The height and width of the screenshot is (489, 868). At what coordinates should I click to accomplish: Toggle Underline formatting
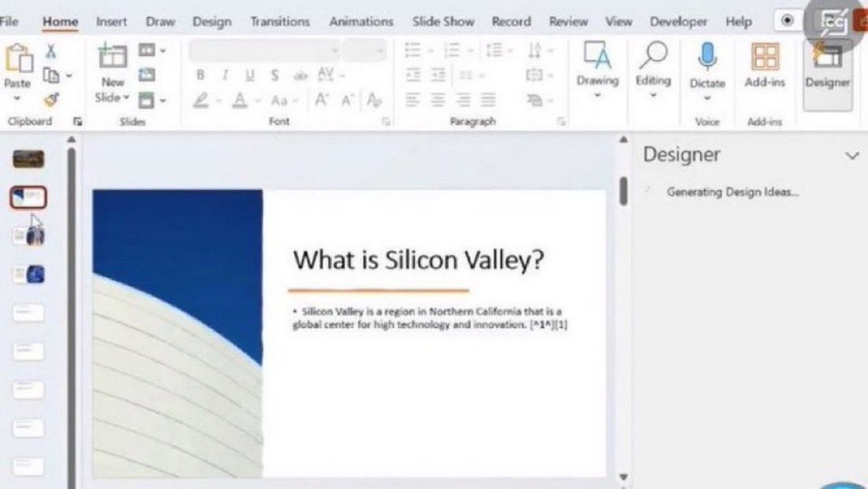click(x=249, y=75)
